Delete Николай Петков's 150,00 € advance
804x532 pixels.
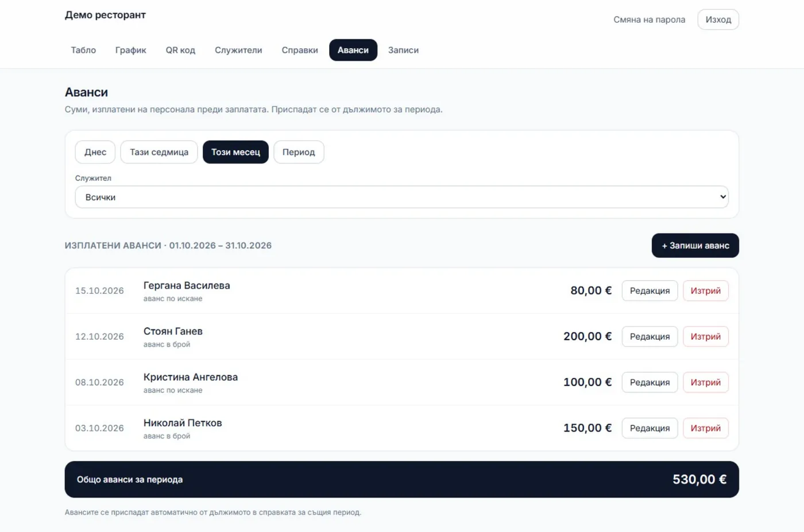[x=705, y=428]
